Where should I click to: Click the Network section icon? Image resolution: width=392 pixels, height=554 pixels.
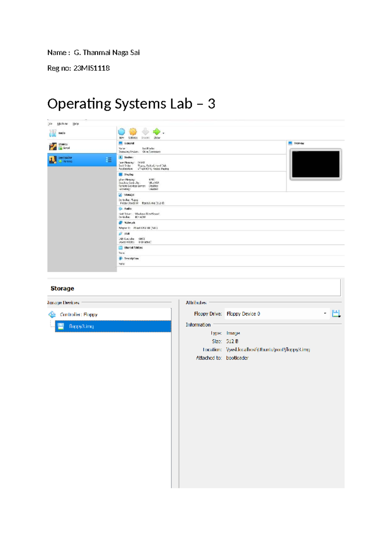click(121, 222)
